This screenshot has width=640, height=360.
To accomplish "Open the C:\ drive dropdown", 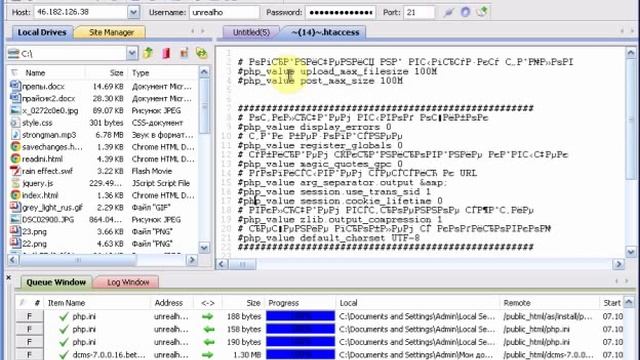I will pyautogui.click(x=131, y=53).
